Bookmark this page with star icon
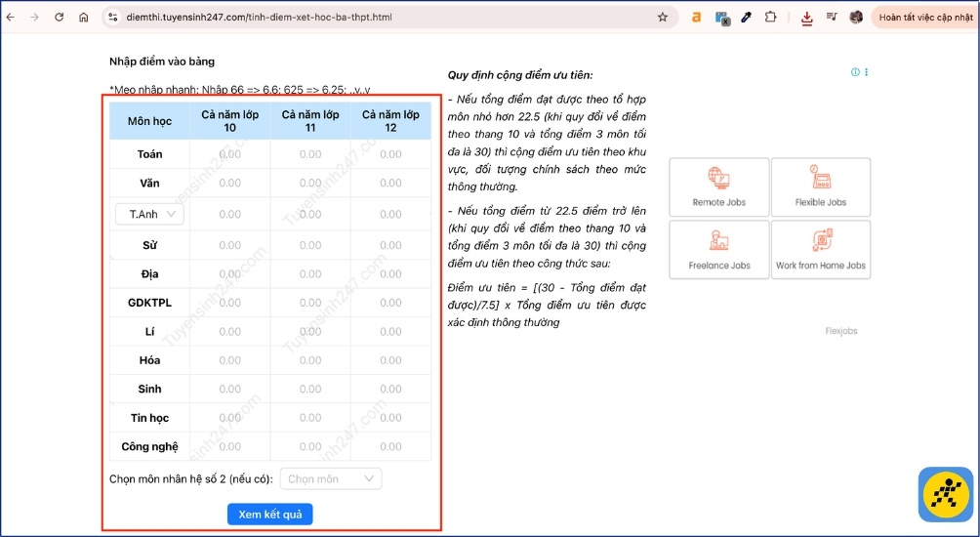 [x=663, y=18]
